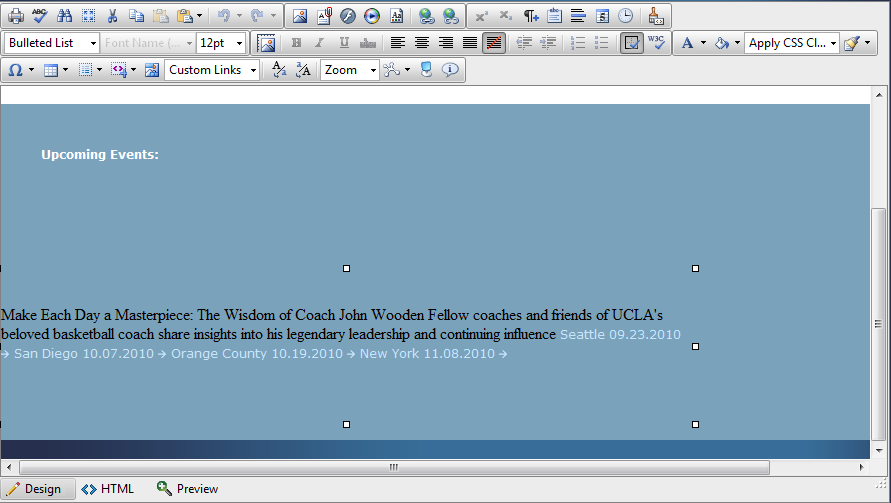Click the Seattle 09.23.2010 link

pos(620,335)
